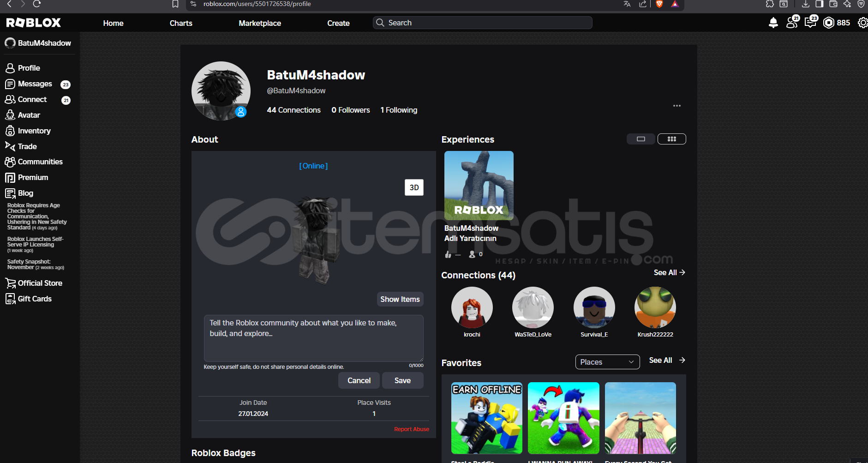Open Trade in the left sidebar

click(21, 146)
